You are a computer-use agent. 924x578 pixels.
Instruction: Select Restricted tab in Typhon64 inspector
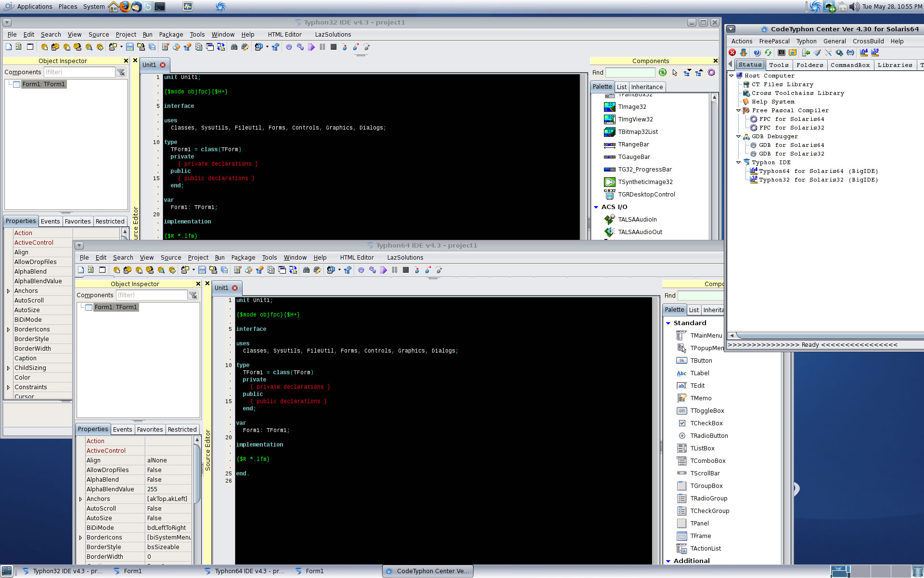tap(182, 430)
